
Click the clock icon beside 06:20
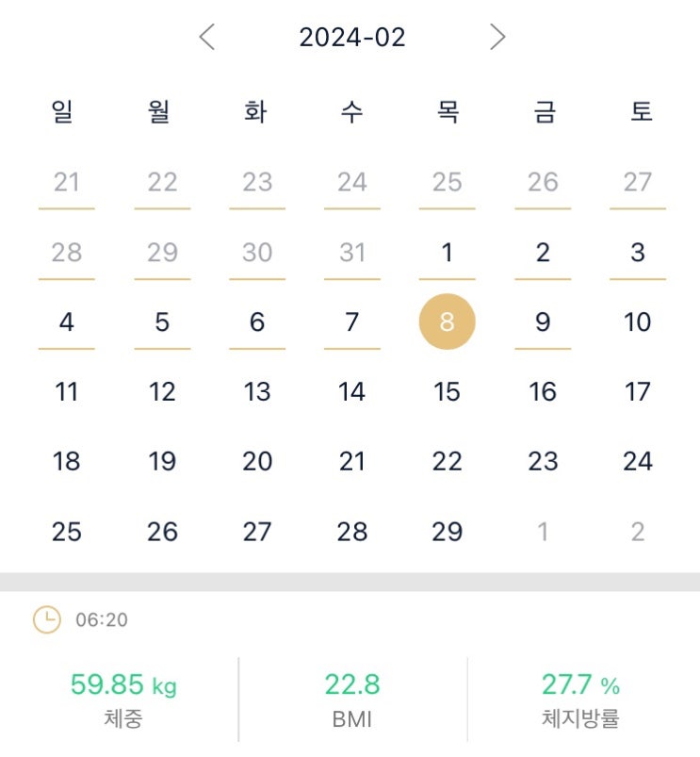pos(46,619)
